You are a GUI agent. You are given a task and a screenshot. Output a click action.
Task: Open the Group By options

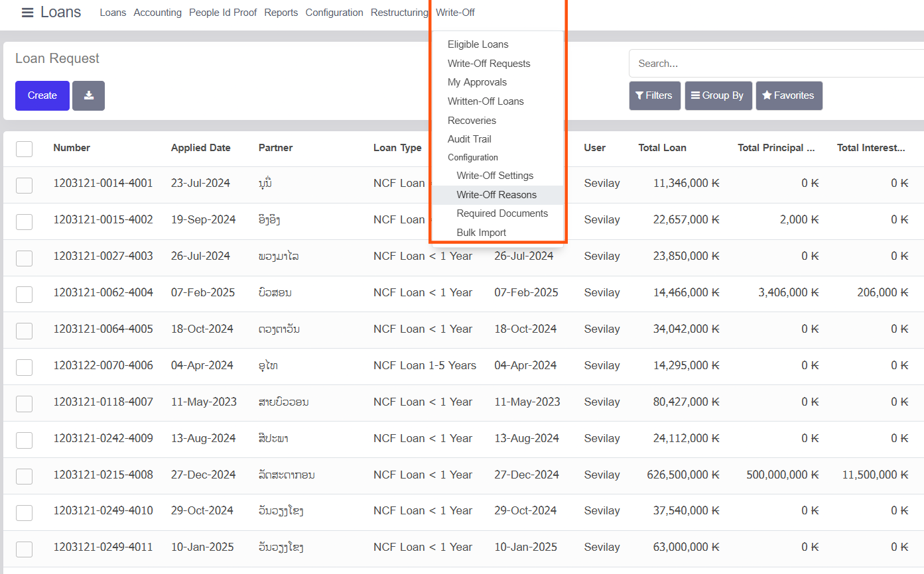point(718,95)
